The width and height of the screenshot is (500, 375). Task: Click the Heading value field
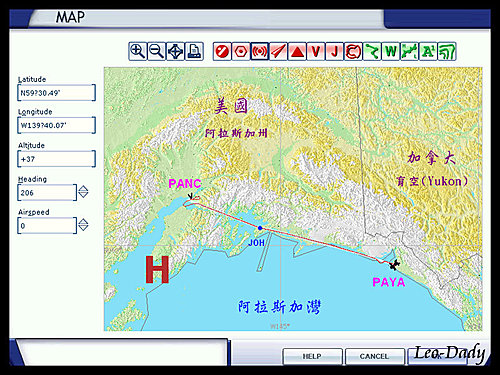coord(47,192)
